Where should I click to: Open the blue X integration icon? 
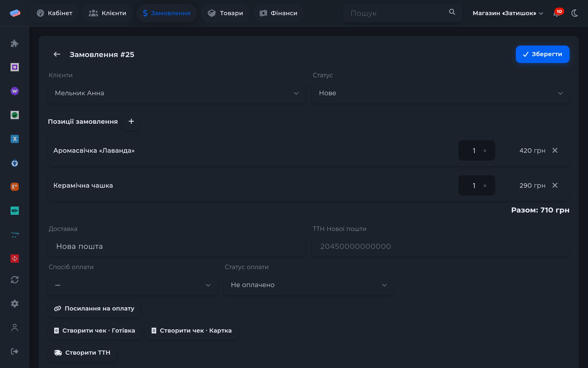[14, 139]
